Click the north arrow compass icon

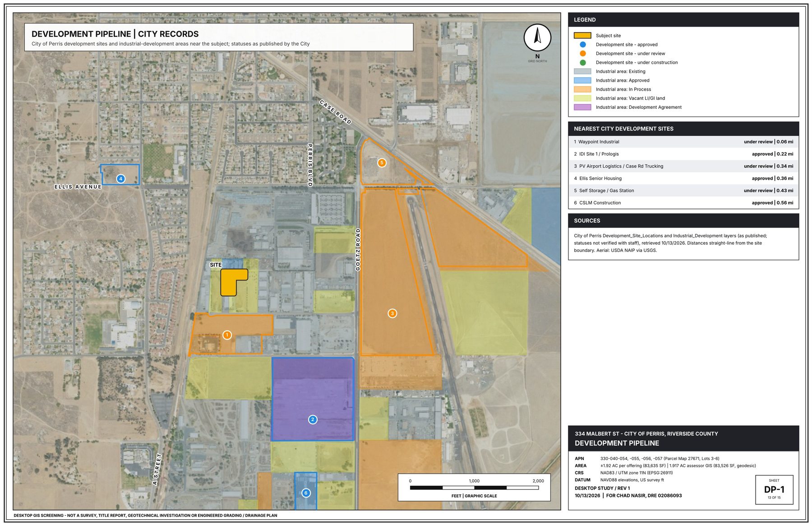(x=537, y=38)
